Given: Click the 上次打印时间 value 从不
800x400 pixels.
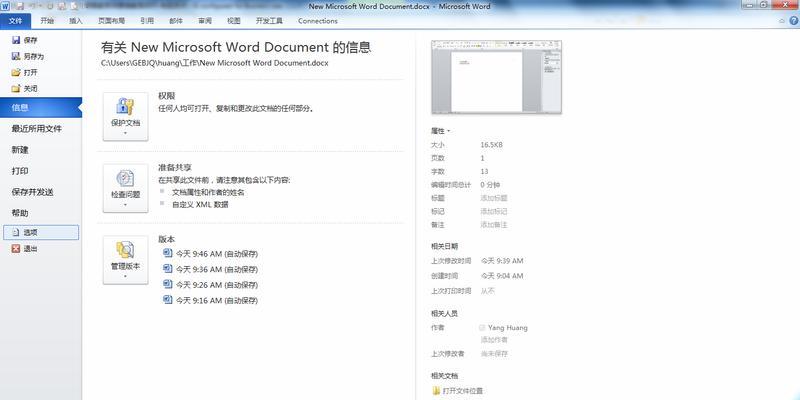Looking at the screenshot, I should point(487,291).
